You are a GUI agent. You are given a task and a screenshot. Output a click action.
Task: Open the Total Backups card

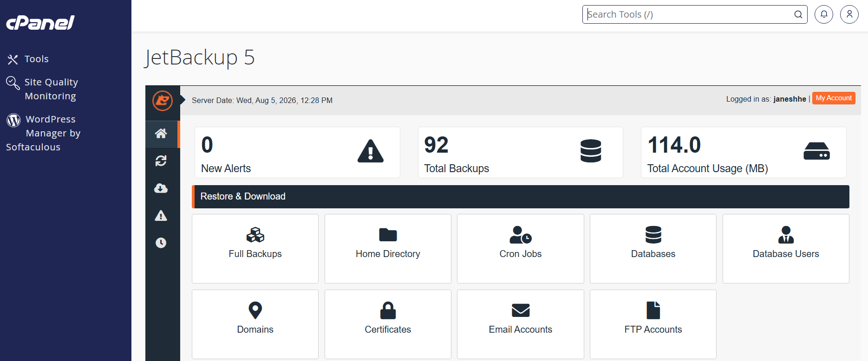pyautogui.click(x=520, y=152)
